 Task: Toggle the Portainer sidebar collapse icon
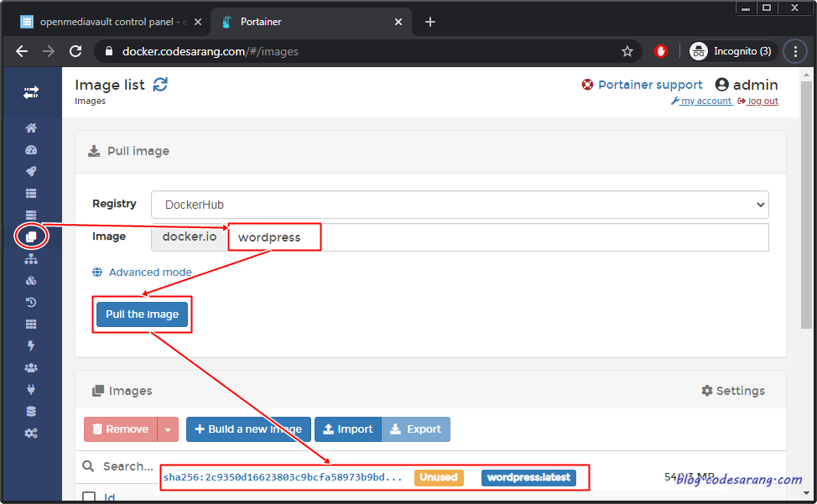(31, 93)
